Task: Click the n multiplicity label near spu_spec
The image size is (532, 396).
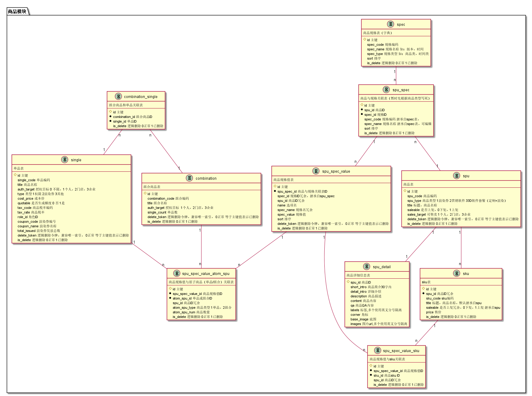Action: tap(395, 79)
